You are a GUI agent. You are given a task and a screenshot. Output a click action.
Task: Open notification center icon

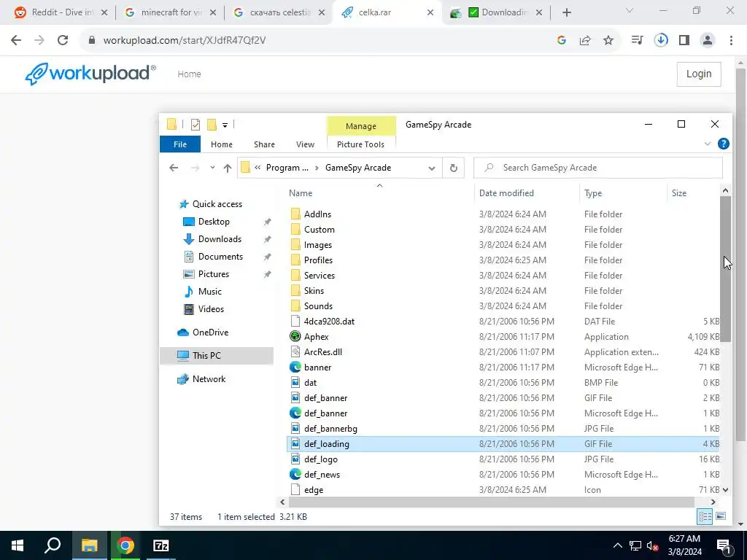click(x=724, y=545)
